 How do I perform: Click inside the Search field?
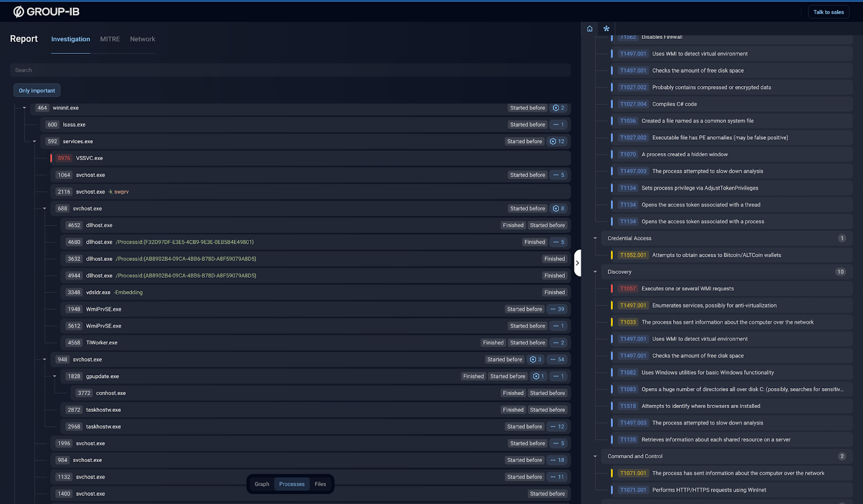tap(216, 70)
